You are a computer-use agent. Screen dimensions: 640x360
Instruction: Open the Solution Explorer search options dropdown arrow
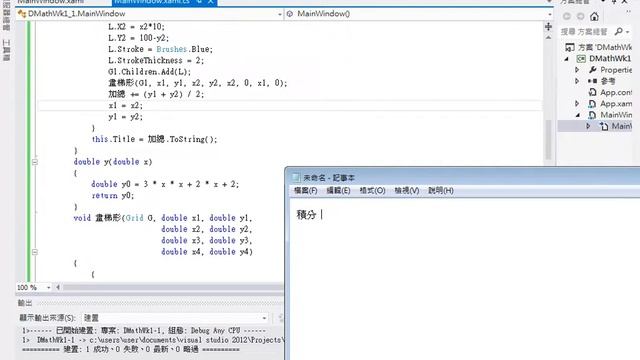tap(627, 32)
